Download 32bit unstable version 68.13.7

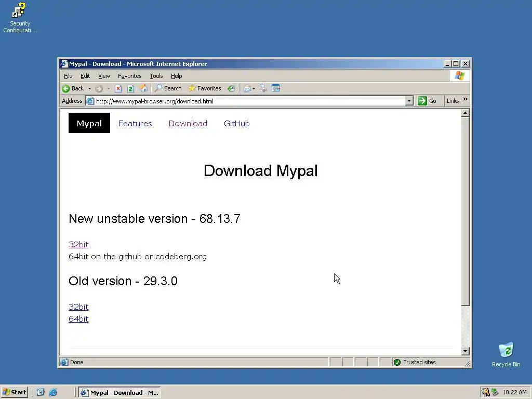click(x=78, y=244)
